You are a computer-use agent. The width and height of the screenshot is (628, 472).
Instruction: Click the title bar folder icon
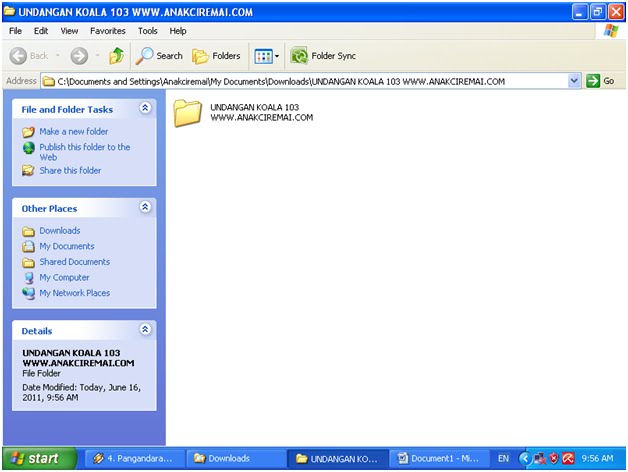(10, 11)
